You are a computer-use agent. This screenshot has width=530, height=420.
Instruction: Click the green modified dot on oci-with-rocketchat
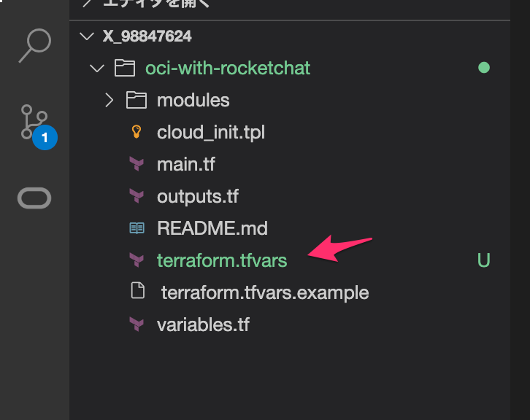[484, 68]
